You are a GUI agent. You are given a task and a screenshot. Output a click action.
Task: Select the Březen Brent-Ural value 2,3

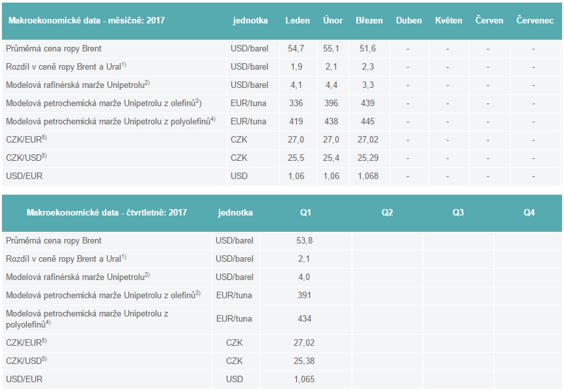coord(367,67)
